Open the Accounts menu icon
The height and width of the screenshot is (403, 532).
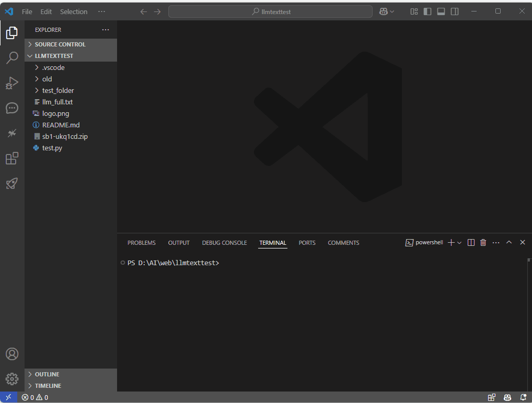point(12,354)
